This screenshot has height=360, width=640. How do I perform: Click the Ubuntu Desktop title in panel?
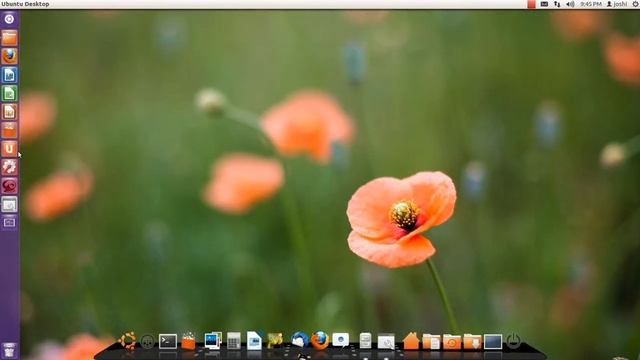click(25, 4)
